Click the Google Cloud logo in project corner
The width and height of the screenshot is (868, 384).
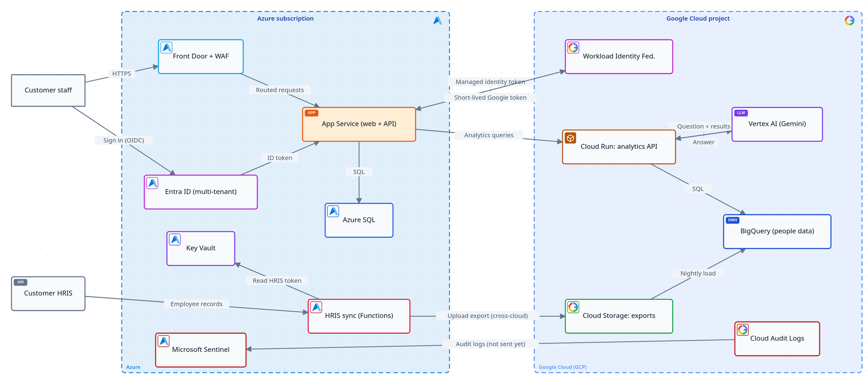coord(850,20)
